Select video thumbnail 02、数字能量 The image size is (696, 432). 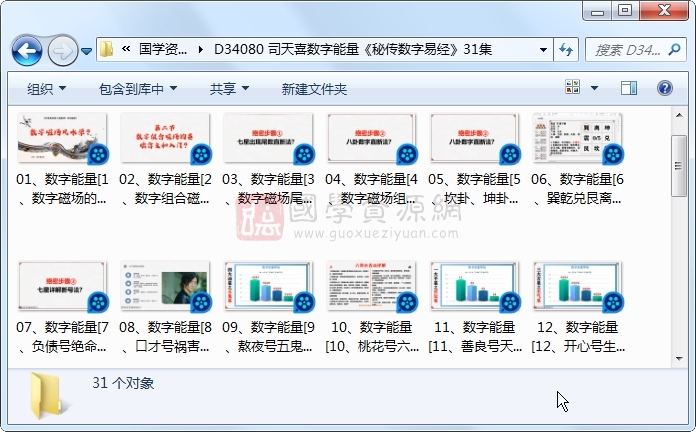tap(165, 138)
